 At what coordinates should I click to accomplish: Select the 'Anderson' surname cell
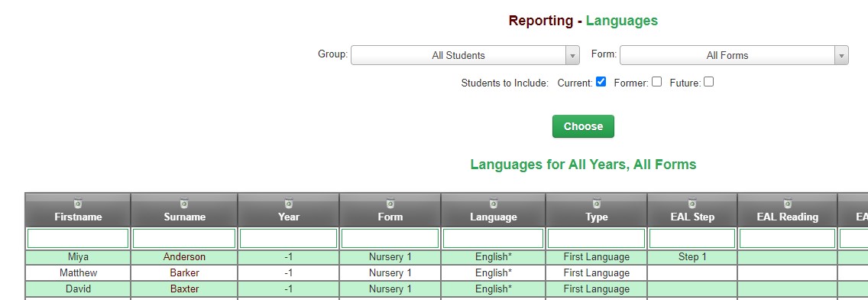(184, 257)
